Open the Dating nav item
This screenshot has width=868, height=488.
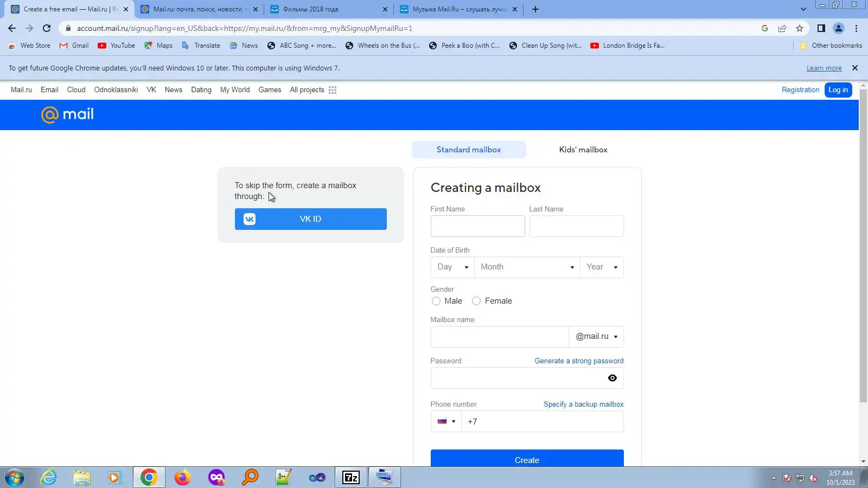pos(201,90)
